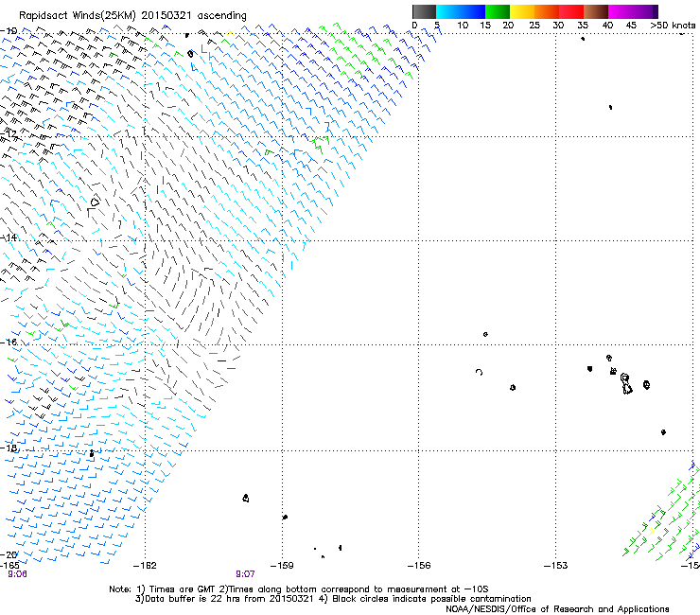
Task: Click the dark purple 45-50 knots legend color
Action: click(645, 11)
